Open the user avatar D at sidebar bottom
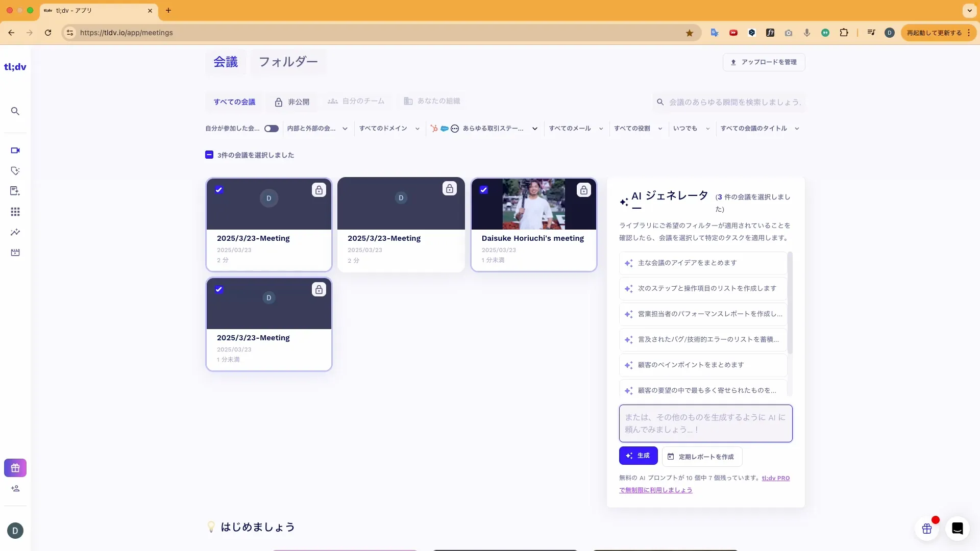This screenshot has height=551, width=980. point(15,531)
